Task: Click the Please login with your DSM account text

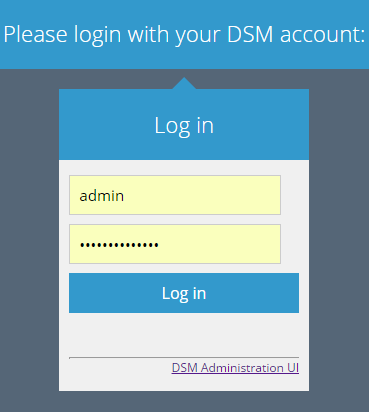Action: coord(184,35)
